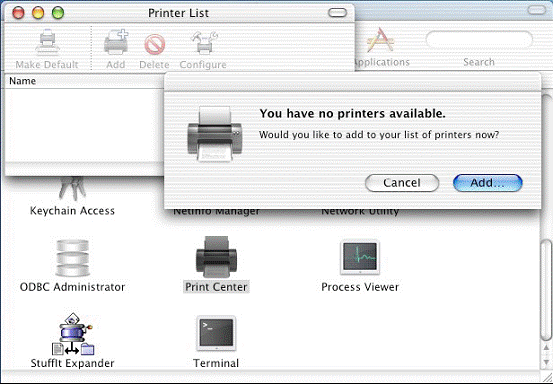
Task: Cancel the no printers dialog
Action: click(402, 183)
